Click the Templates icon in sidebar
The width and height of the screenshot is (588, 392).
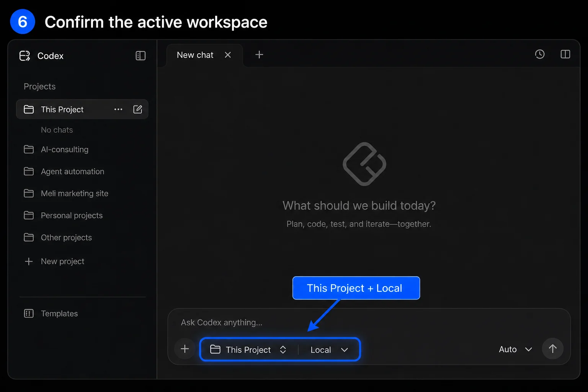pyautogui.click(x=29, y=314)
